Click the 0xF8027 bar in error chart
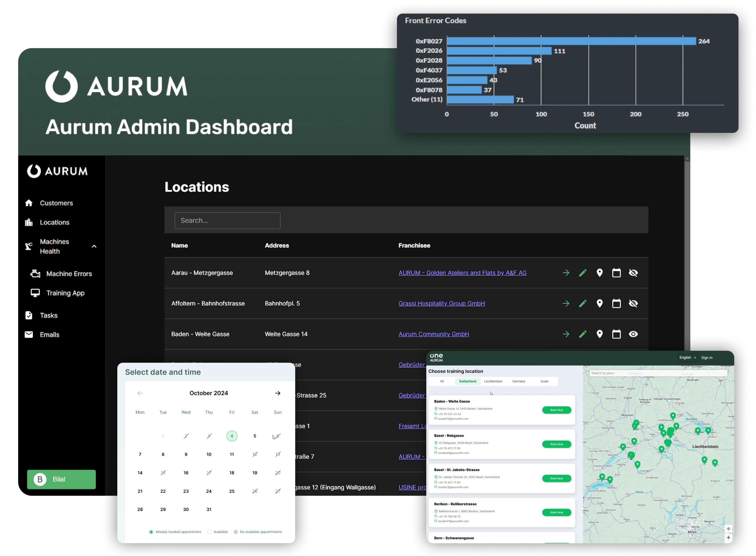Image resolution: width=756 pixels, height=556 pixels. pos(571,41)
